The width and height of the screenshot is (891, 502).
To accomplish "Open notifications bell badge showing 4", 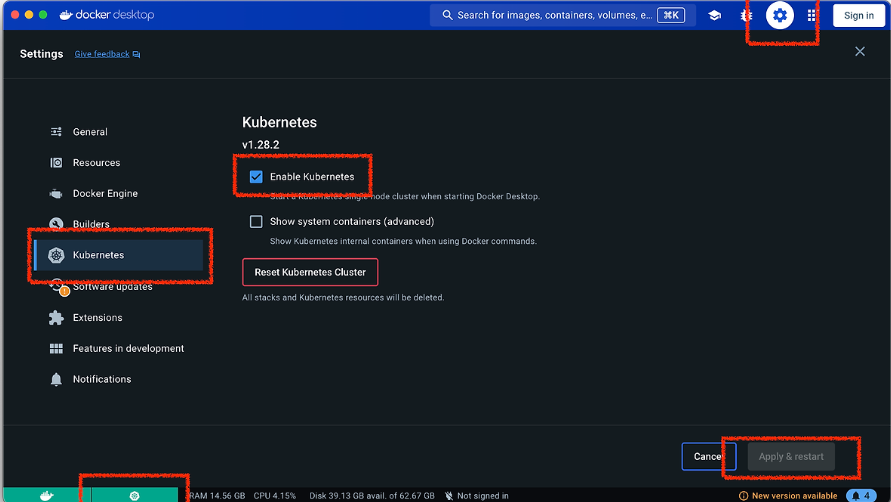I will tap(861, 496).
